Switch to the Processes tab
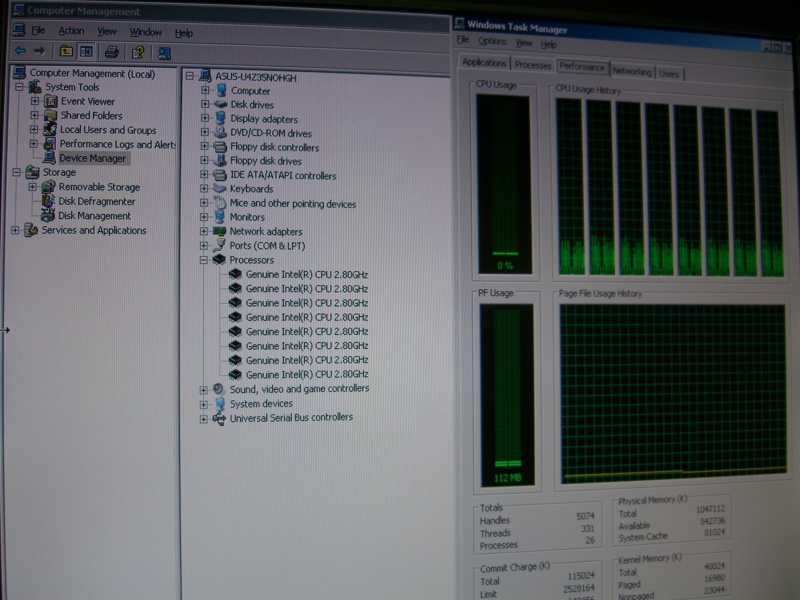The width and height of the screenshot is (800, 600). point(533,65)
